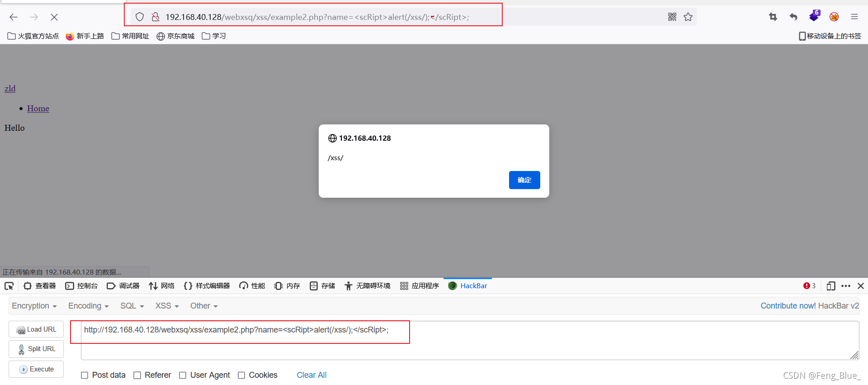Click the screenshot crop toolbar icon

(773, 17)
